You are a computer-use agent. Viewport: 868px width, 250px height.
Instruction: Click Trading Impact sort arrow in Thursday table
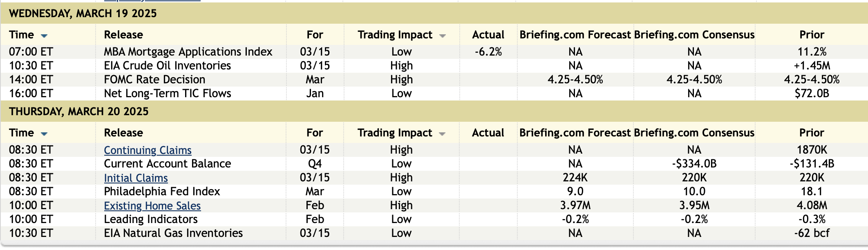coord(442,134)
